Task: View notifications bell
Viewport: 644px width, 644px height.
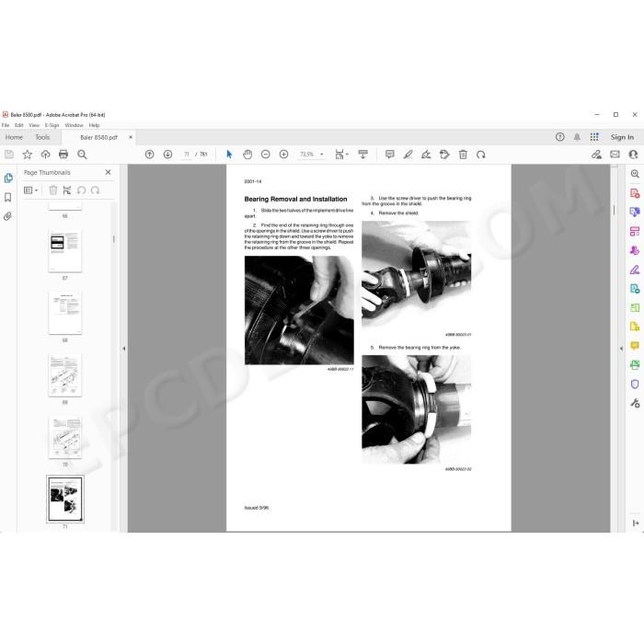Action: [x=577, y=137]
